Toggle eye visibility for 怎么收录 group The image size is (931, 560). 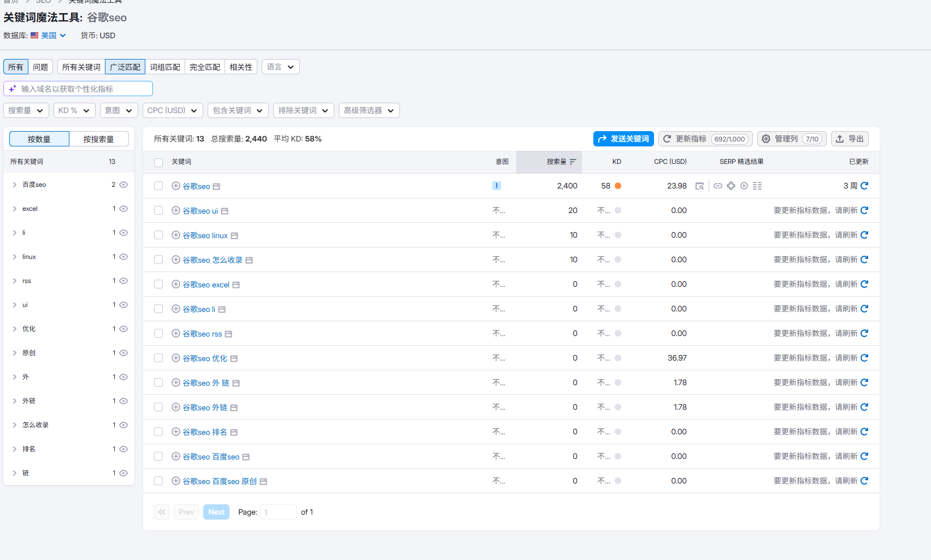click(123, 425)
